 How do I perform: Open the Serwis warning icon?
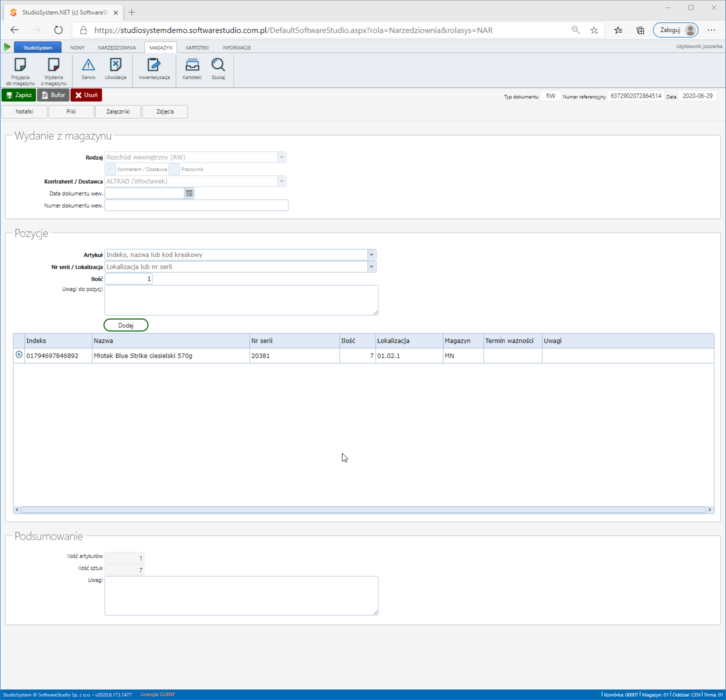[x=88, y=69]
